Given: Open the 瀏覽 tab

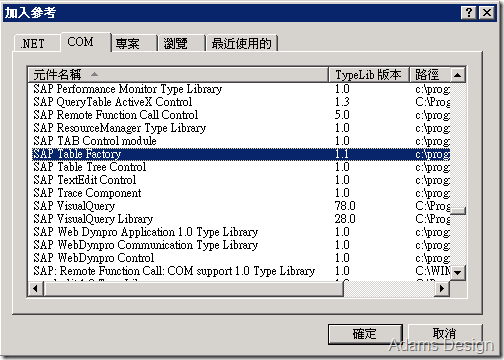Looking at the screenshot, I should coord(181,43).
